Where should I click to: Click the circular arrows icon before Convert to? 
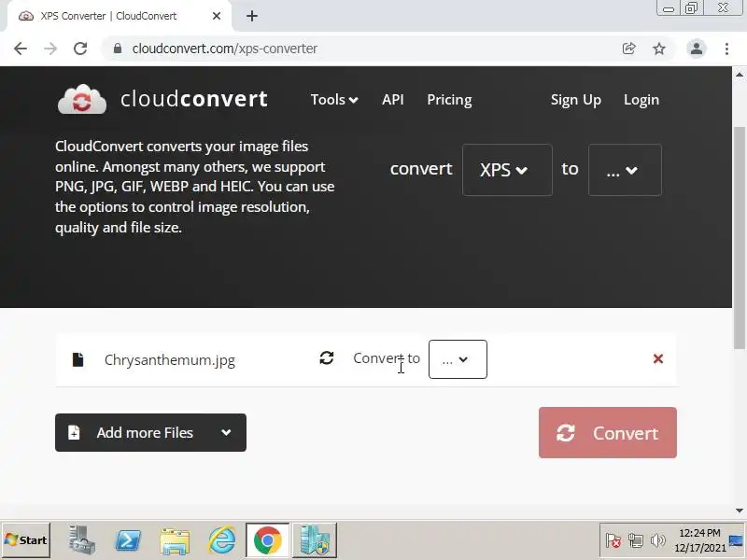326,358
